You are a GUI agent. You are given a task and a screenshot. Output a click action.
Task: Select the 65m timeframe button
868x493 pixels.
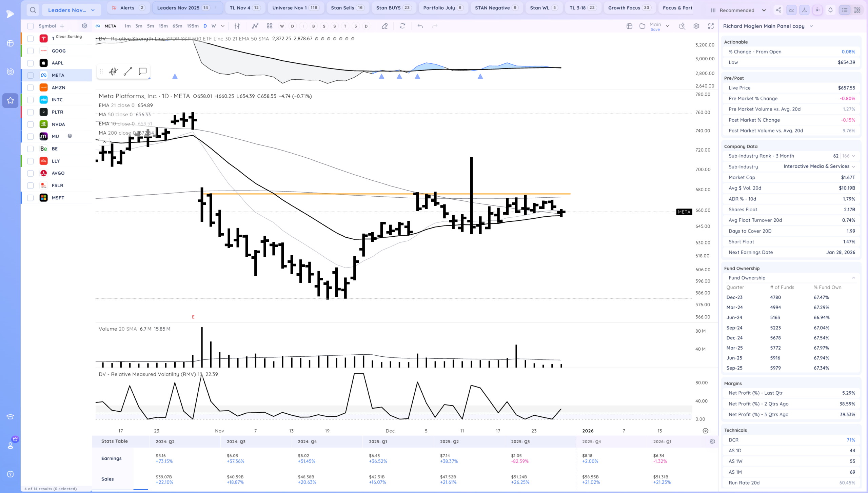point(177,26)
